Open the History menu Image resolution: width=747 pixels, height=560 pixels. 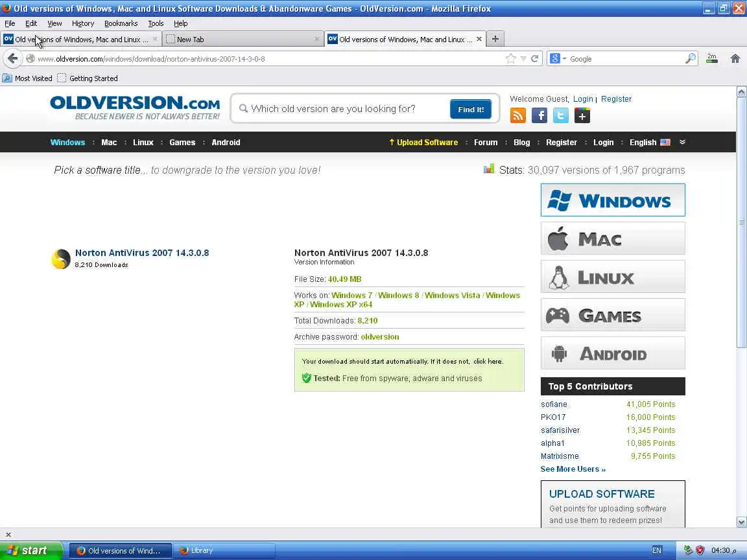pos(83,23)
